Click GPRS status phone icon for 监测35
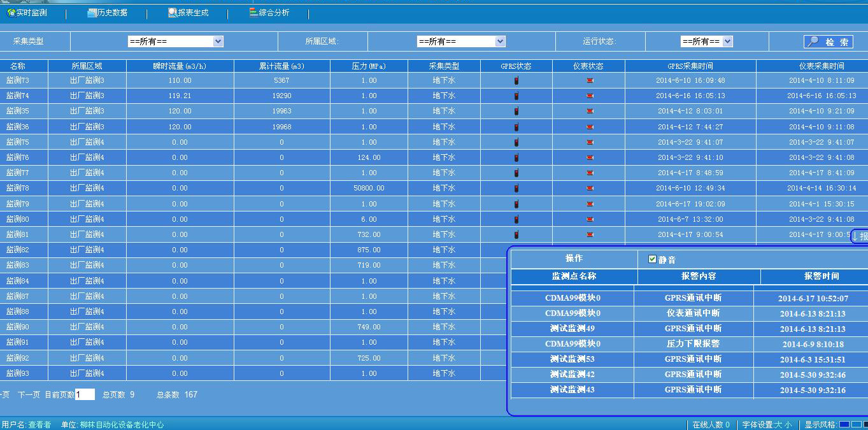This screenshot has height=430, width=868. coord(516,111)
